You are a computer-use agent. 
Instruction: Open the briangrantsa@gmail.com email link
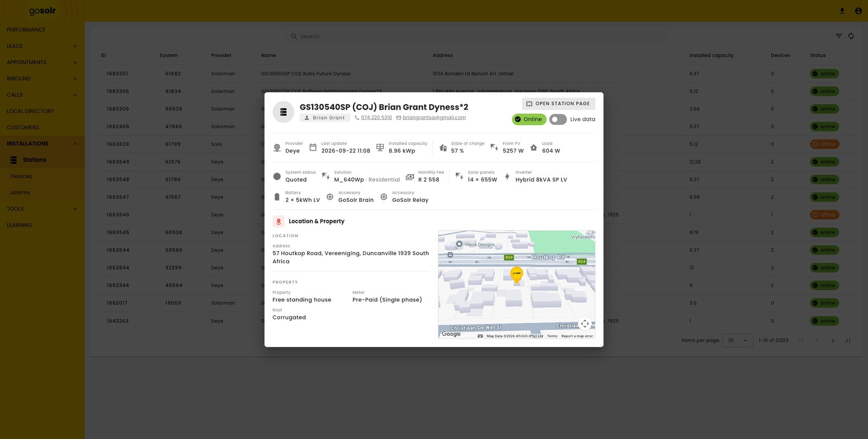tap(434, 118)
